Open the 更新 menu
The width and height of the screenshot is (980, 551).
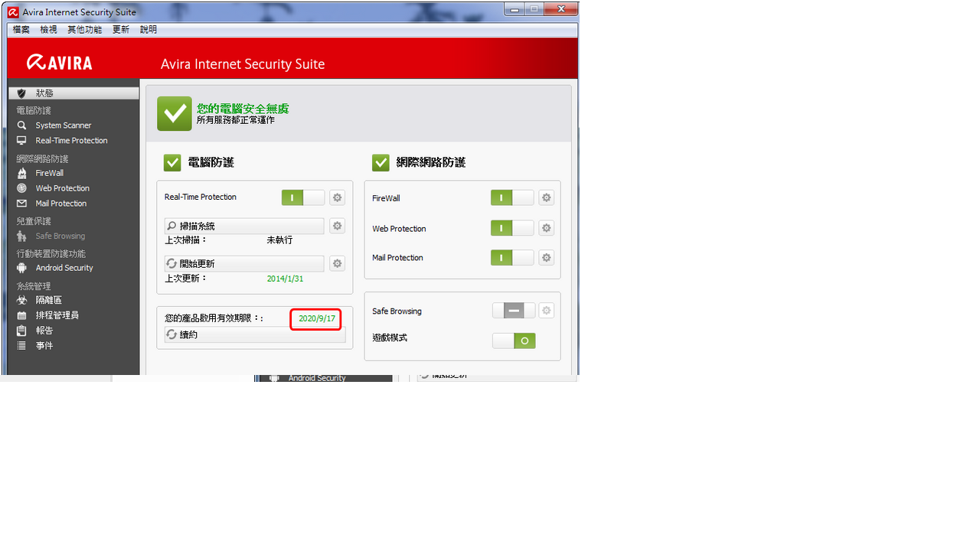(121, 30)
